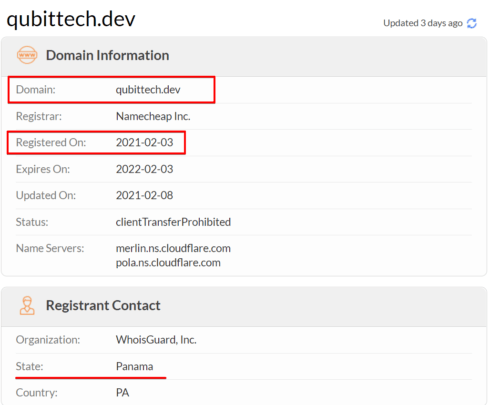Click the PA country code
This screenshot has height=405, width=500.
(122, 393)
